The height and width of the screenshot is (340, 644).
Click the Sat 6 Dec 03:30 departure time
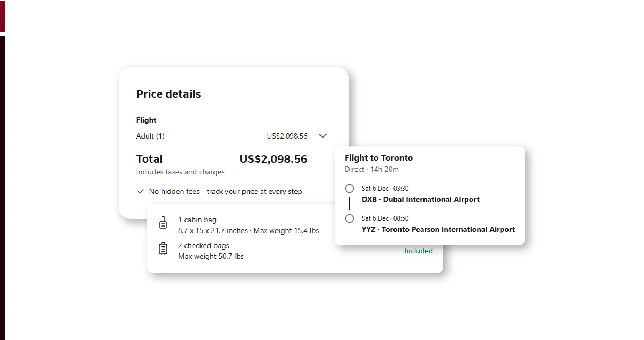tap(385, 188)
